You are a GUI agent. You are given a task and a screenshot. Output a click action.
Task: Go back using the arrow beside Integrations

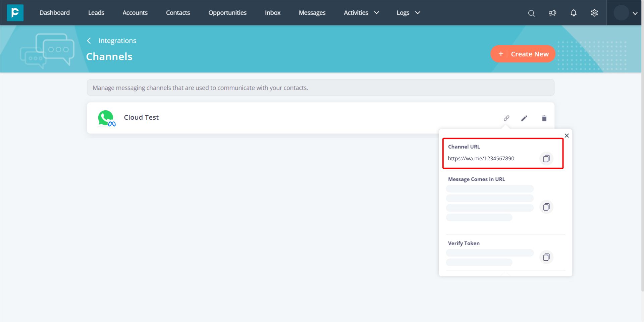click(89, 41)
